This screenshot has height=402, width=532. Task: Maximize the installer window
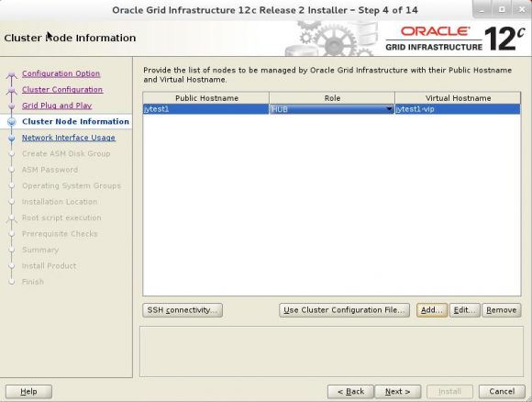(x=502, y=9)
